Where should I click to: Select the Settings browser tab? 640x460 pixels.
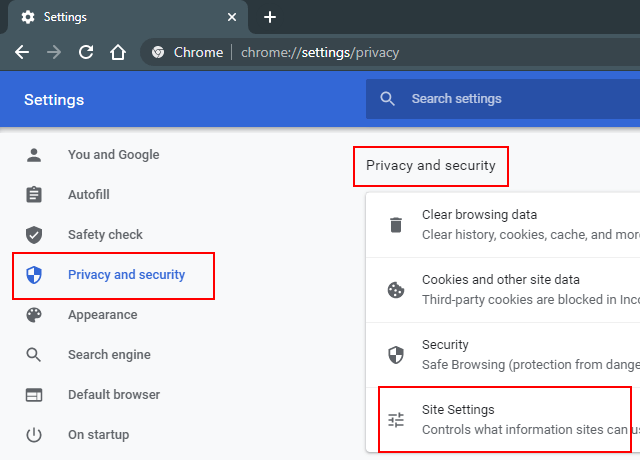(127, 17)
